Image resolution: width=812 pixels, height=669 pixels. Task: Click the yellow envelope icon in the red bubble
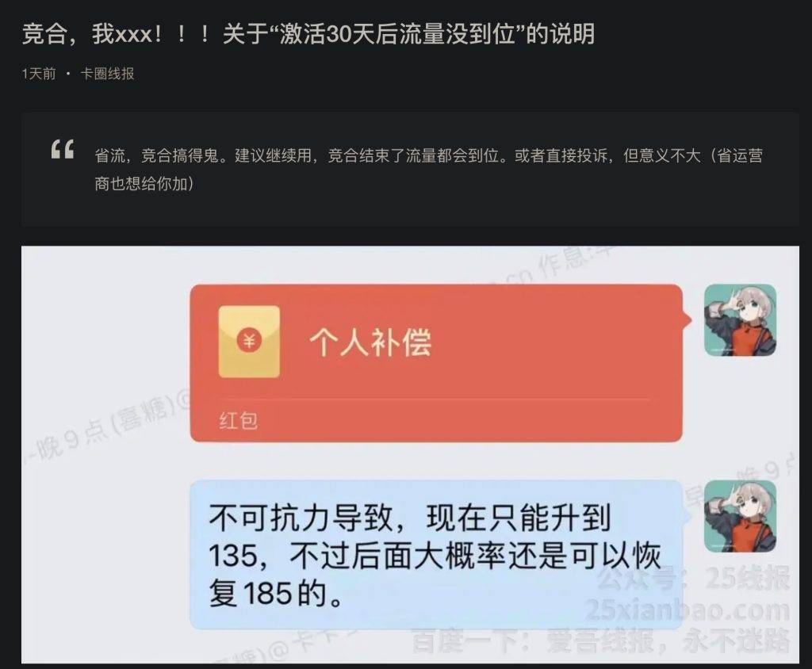click(x=249, y=341)
